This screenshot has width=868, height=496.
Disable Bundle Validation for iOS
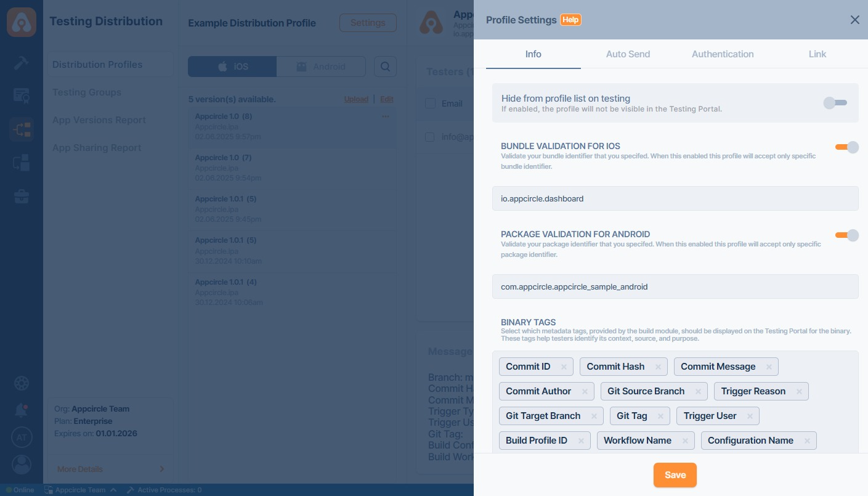(846, 147)
